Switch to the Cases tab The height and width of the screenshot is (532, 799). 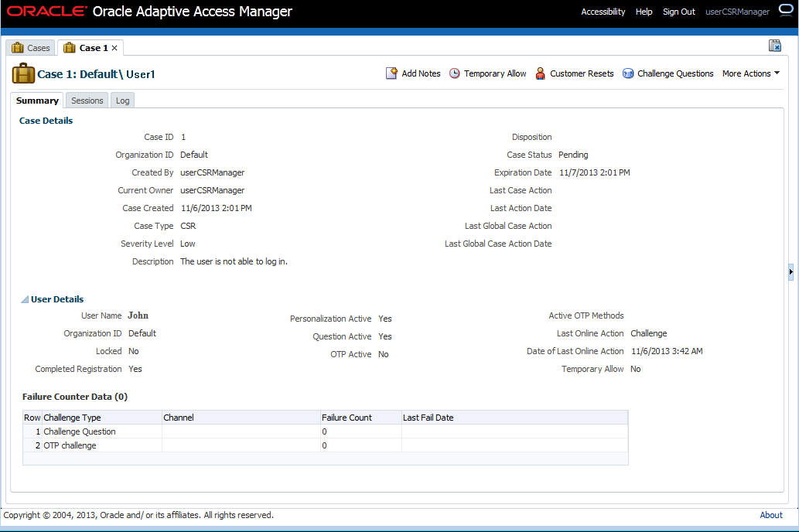point(31,48)
